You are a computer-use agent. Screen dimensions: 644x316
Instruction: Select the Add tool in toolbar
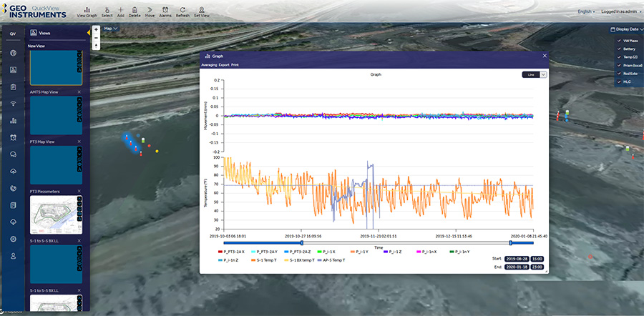click(120, 11)
